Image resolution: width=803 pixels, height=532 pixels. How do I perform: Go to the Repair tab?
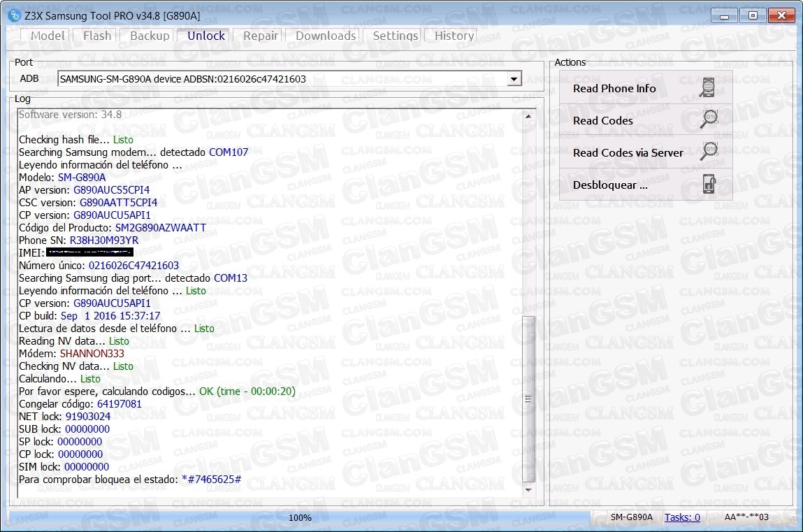coord(260,36)
